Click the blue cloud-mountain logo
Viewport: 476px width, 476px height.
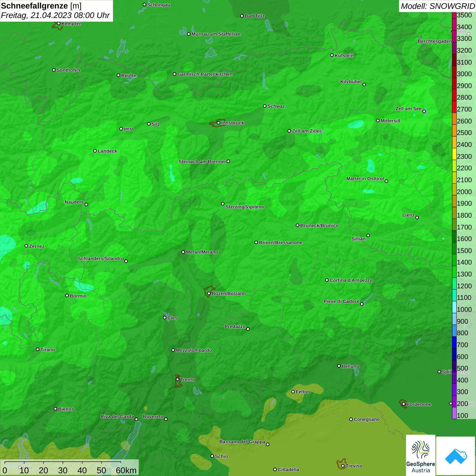coord(456,456)
